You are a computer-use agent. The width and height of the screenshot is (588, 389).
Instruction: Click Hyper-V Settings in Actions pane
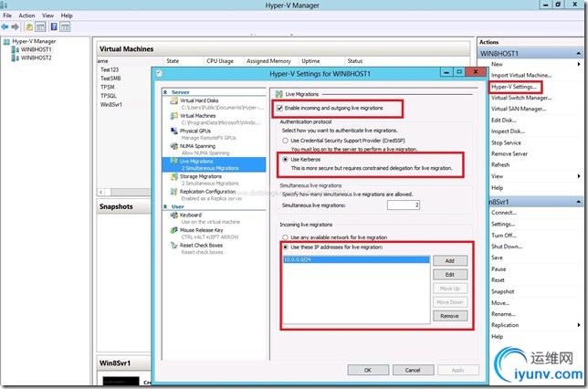pos(515,87)
